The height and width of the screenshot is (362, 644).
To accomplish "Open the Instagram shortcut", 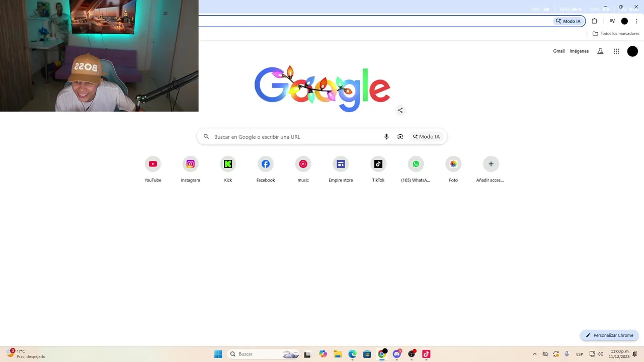I will click(x=190, y=169).
